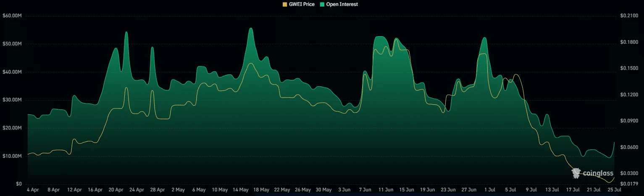Viewport: 644px width, 196px height.
Task: Toggle the GWEI Price legend entry
Action: (298, 4)
